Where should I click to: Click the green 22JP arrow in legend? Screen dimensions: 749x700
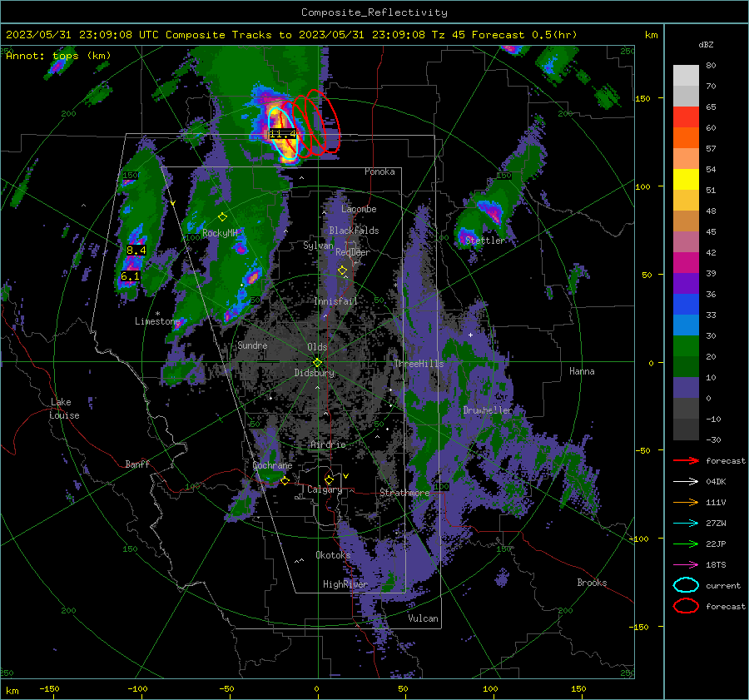[x=686, y=544]
